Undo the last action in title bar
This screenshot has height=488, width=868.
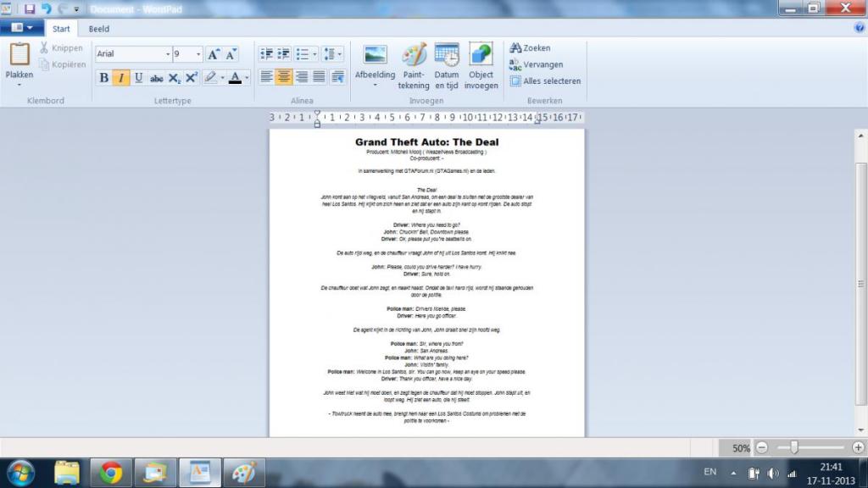47,8
